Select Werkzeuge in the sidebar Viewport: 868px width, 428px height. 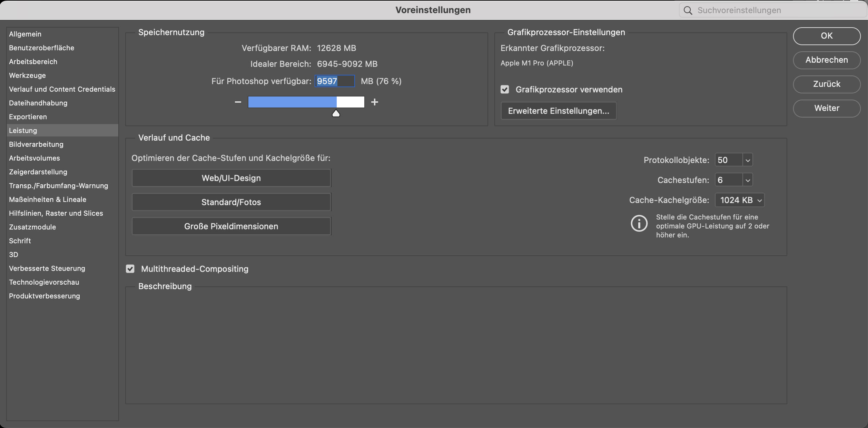(x=62, y=75)
